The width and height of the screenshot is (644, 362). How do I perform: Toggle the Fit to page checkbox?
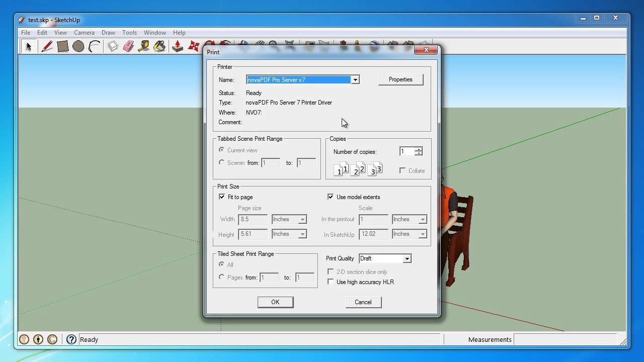click(x=222, y=197)
